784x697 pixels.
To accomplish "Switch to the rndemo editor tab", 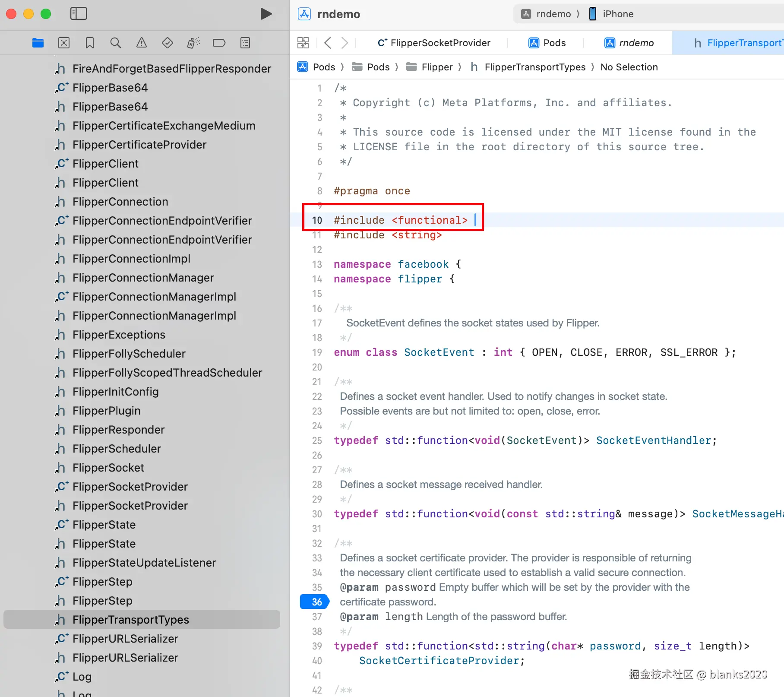I will tap(629, 43).
